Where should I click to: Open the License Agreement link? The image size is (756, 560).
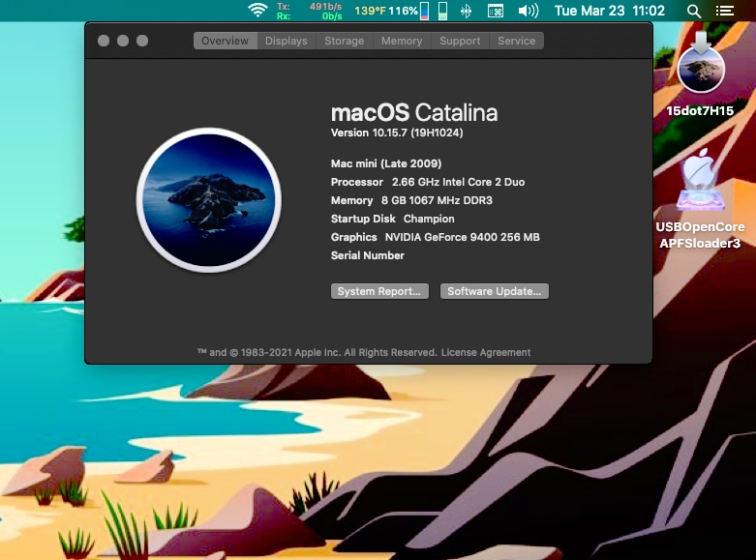pyautogui.click(x=486, y=352)
